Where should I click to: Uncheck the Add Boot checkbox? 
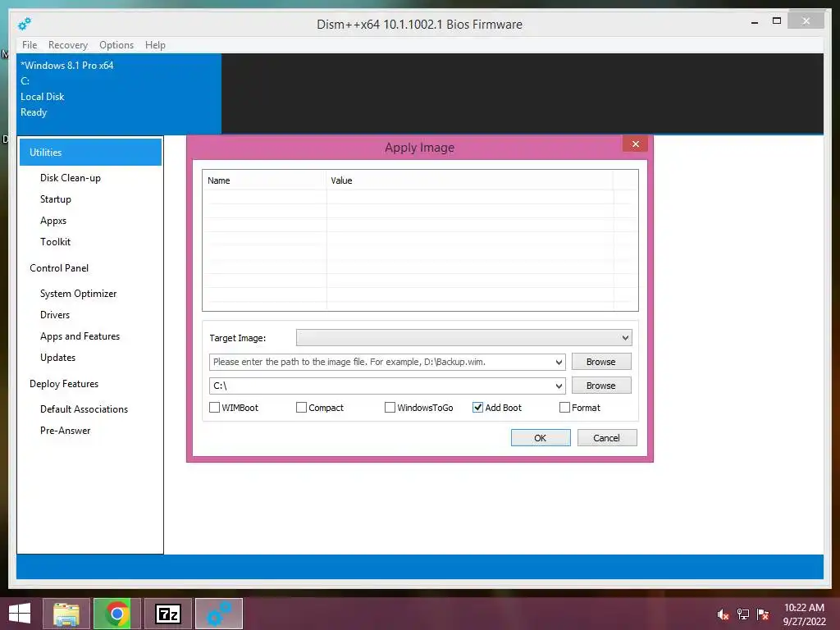(478, 408)
